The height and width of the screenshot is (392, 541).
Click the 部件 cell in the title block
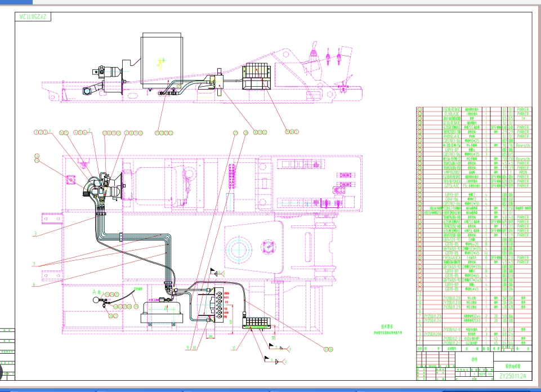tap(475, 359)
